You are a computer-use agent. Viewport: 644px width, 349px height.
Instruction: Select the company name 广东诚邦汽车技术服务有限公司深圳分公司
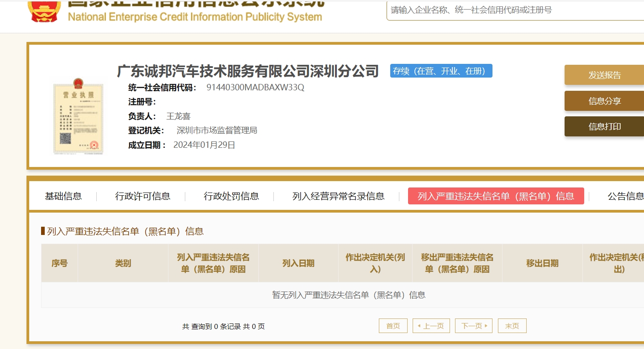coord(248,71)
